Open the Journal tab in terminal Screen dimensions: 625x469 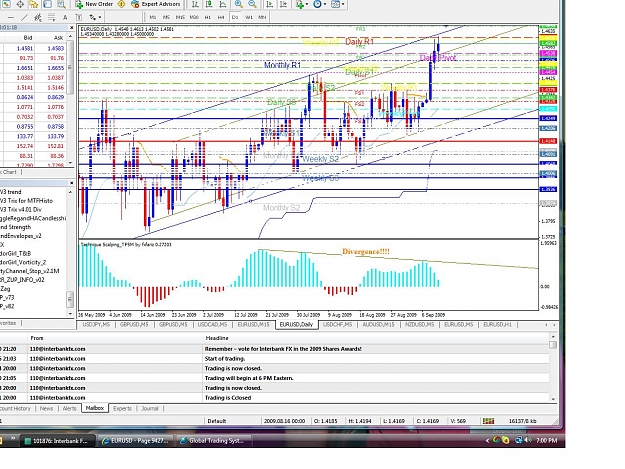(x=150, y=408)
